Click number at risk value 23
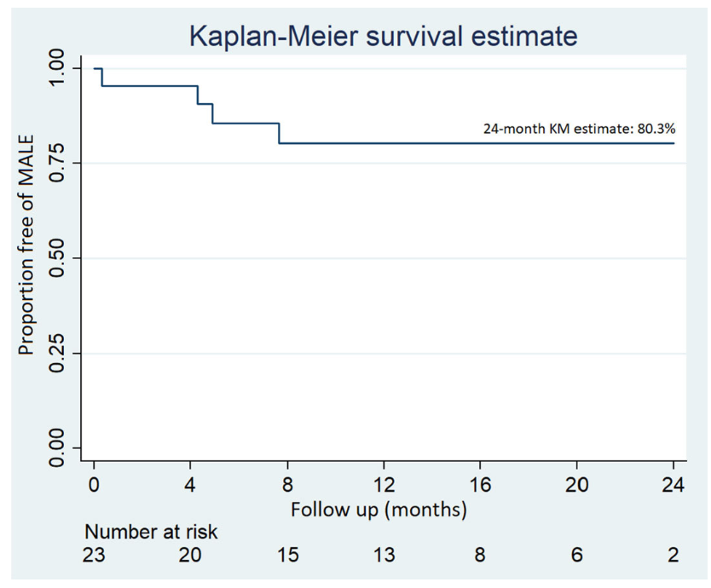This screenshot has width=711, height=588. click(94, 556)
